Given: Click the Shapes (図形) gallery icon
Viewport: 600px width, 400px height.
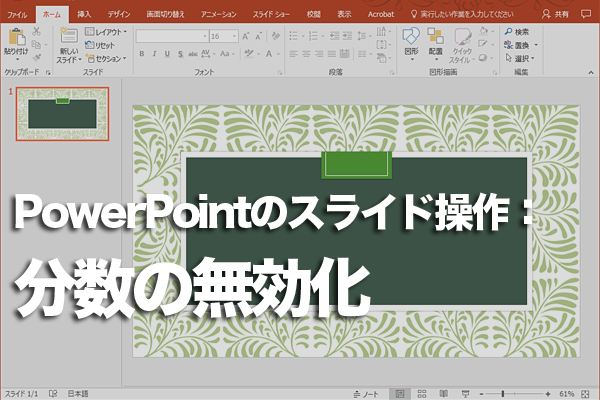Looking at the screenshot, I should 411,36.
